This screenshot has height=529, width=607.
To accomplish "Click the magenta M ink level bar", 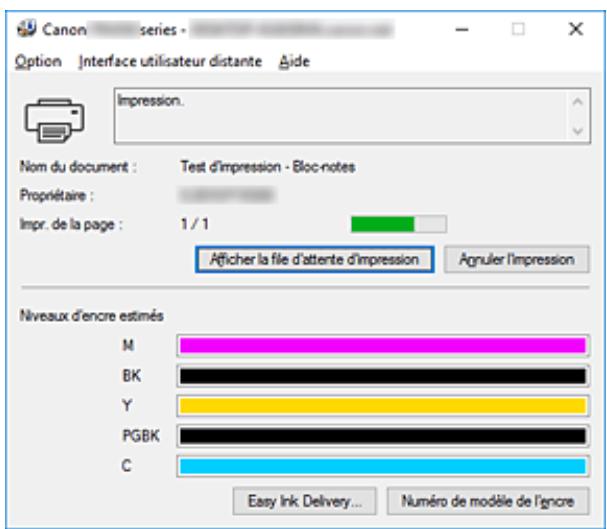I will [383, 345].
